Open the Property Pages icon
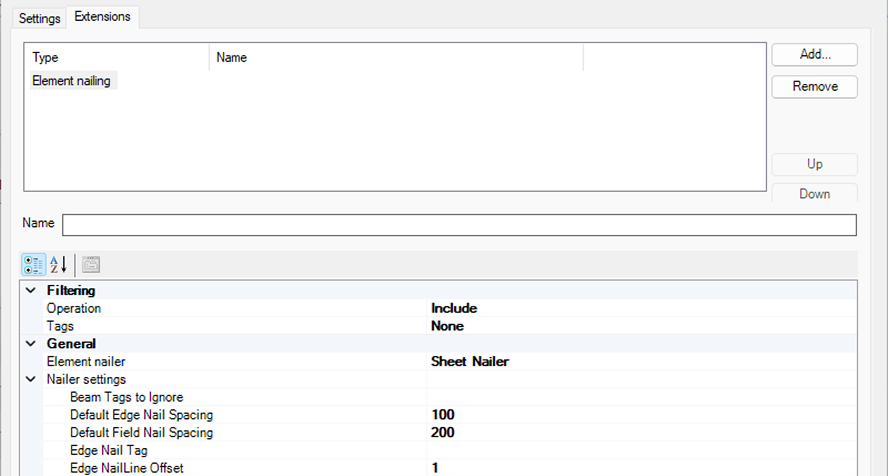888x476 pixels. click(x=91, y=264)
